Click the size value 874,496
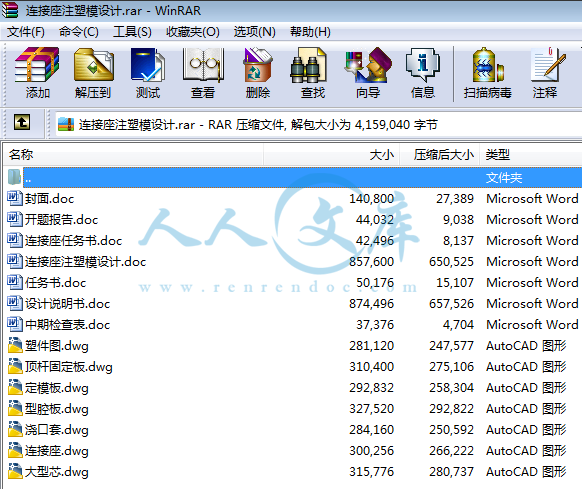 [371, 304]
